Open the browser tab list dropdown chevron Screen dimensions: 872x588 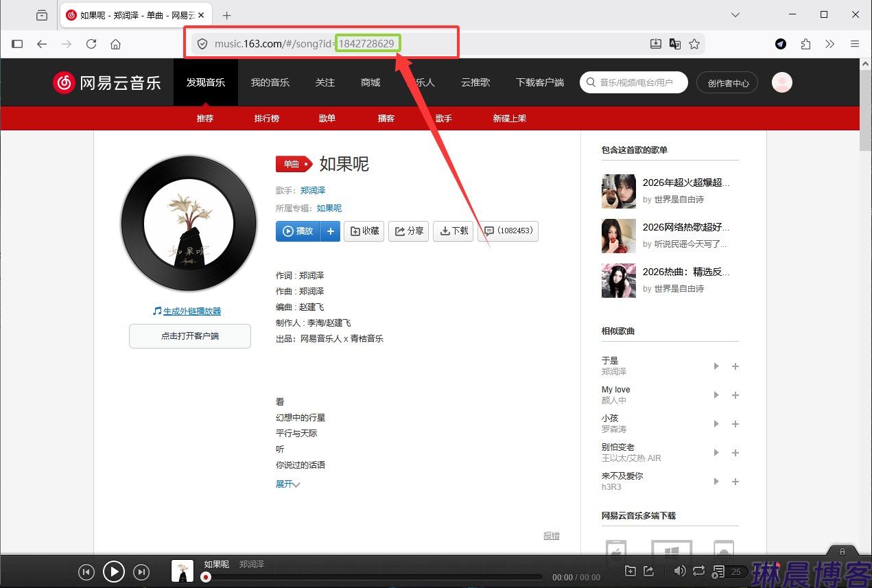tap(735, 14)
